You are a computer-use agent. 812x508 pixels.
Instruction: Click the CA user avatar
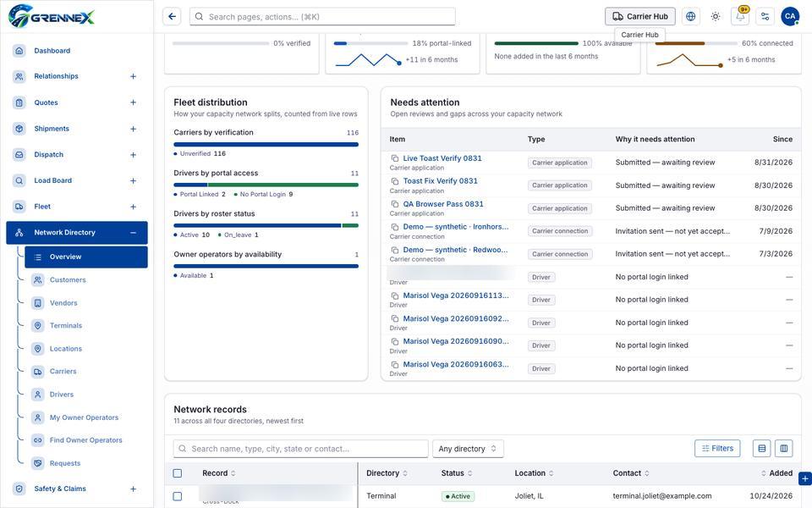coord(790,17)
